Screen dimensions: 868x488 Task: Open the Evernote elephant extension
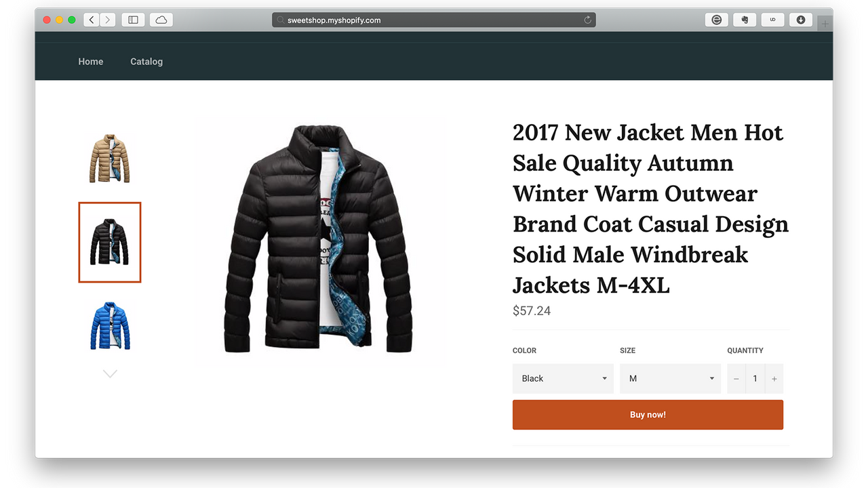tap(745, 20)
